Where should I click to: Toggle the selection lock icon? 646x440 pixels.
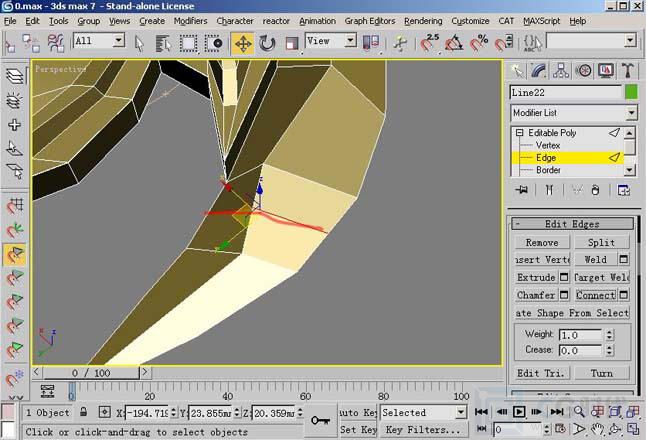tap(84, 412)
